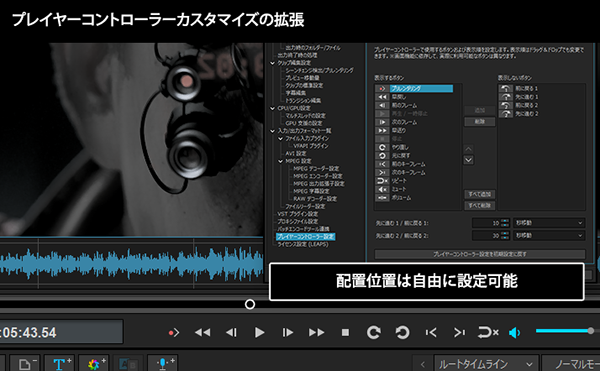The height and width of the screenshot is (371, 600).
Task: Click the redo icon in the player bar
Action: 373,332
